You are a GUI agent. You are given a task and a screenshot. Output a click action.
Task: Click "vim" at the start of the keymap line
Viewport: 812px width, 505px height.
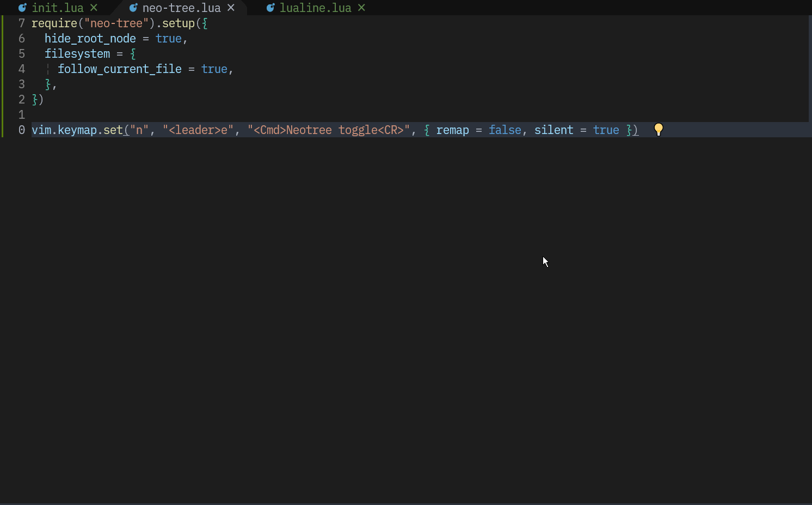pos(41,130)
